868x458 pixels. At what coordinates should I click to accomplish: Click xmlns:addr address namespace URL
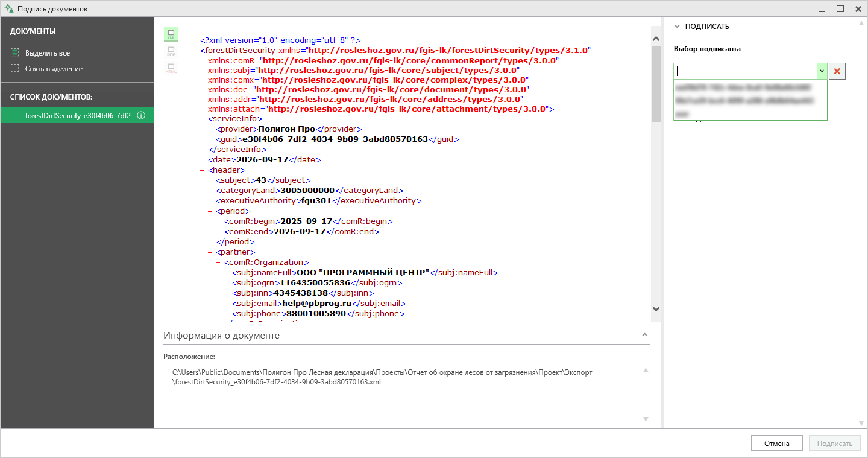click(391, 99)
